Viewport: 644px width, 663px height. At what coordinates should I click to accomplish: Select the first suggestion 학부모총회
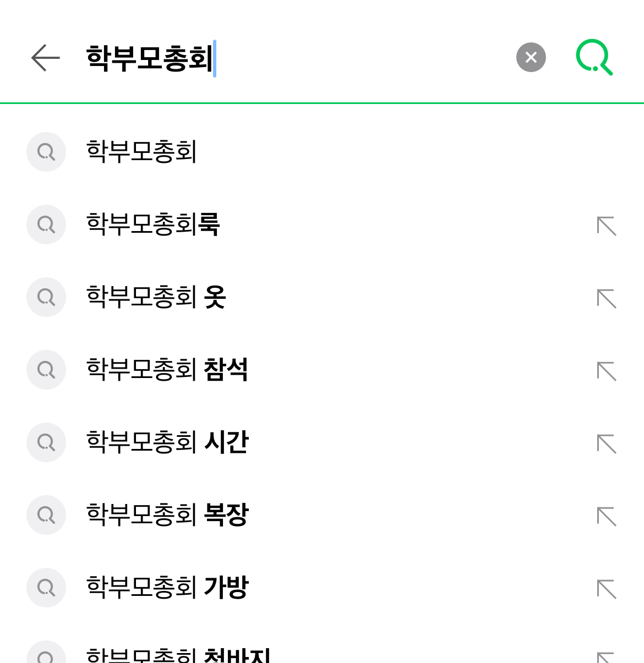[x=322, y=152]
